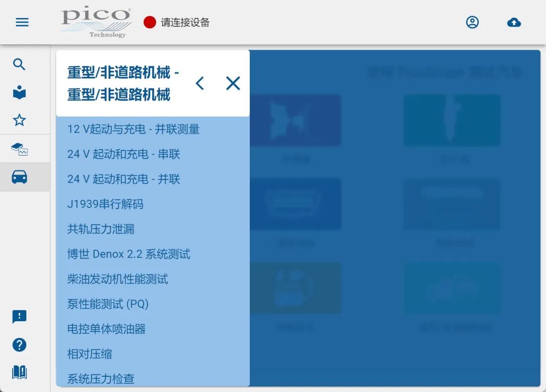Open search from the sidebar
Screen dimensions: 546x392
click(19, 64)
